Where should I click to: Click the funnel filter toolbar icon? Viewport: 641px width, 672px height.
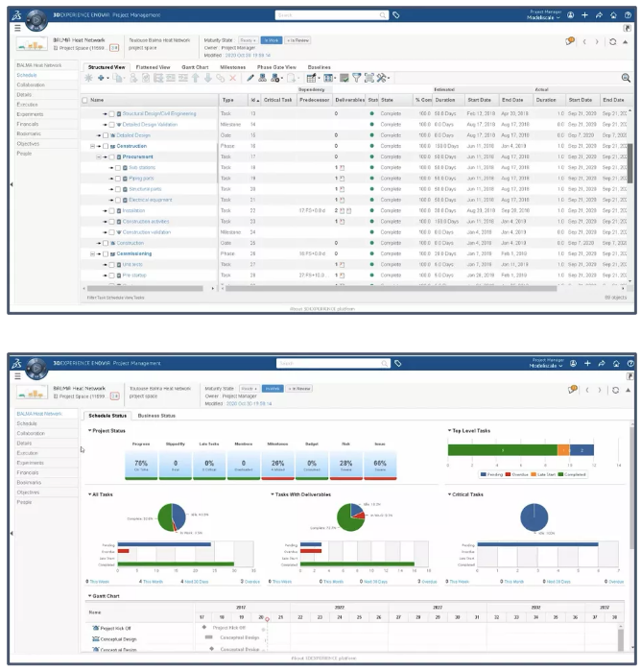coord(357,78)
